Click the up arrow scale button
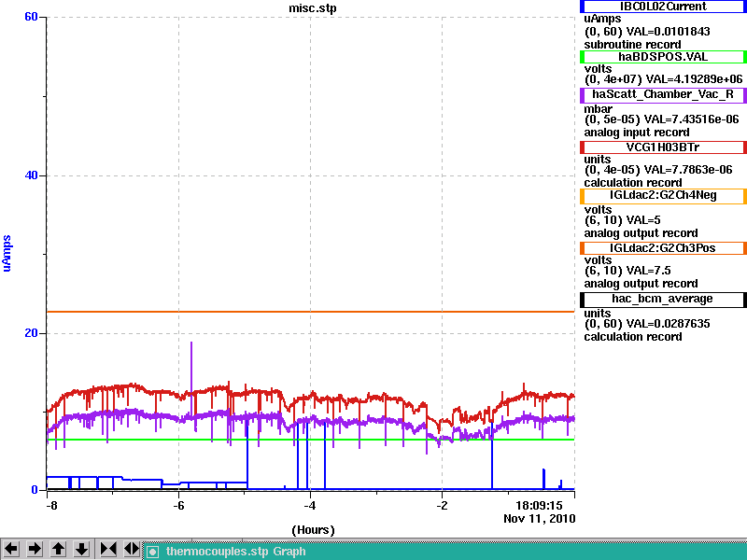This screenshot has width=747, height=560. point(59,549)
